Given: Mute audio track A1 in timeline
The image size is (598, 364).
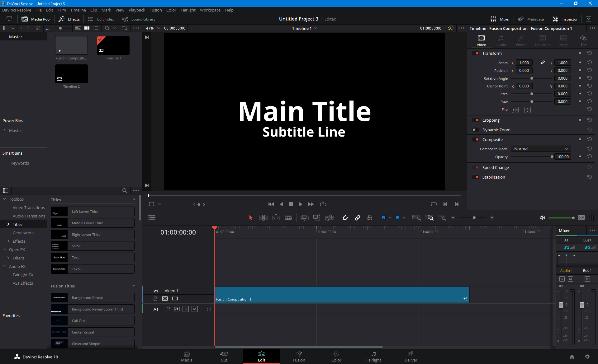Looking at the screenshot, I should pyautogui.click(x=195, y=309).
